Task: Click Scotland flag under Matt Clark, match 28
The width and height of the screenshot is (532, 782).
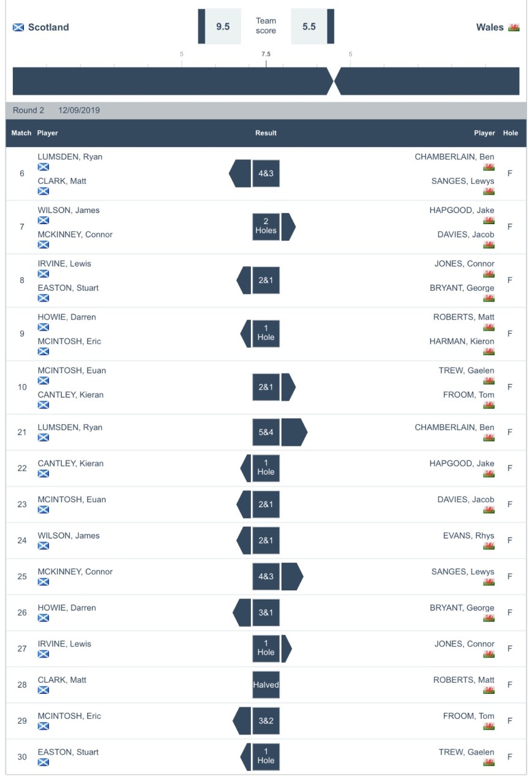Action: 43,690
